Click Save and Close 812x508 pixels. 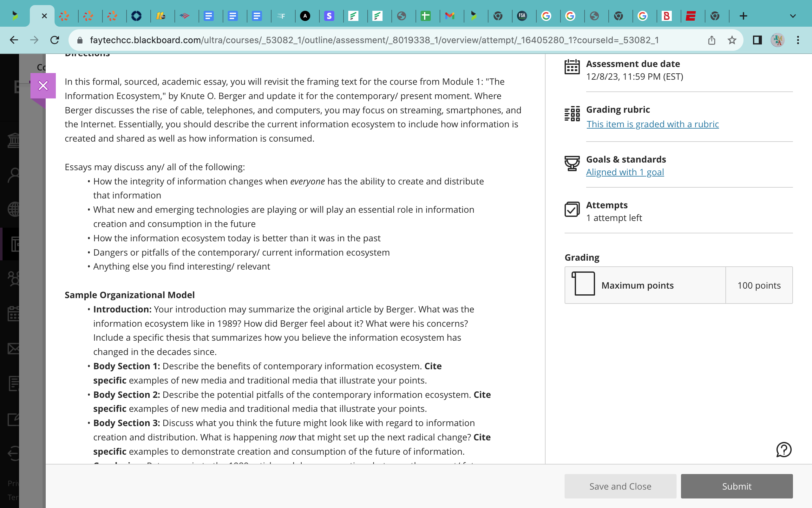[x=620, y=486]
